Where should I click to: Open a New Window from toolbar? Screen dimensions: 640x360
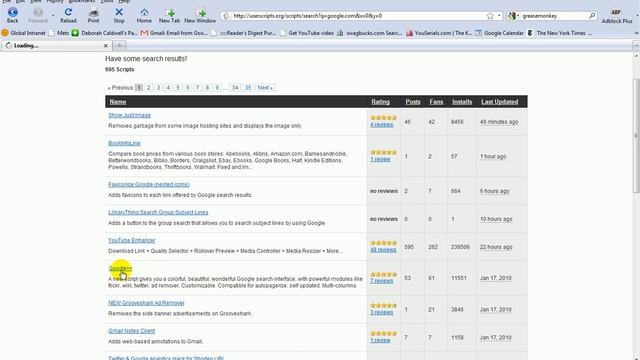pos(200,15)
